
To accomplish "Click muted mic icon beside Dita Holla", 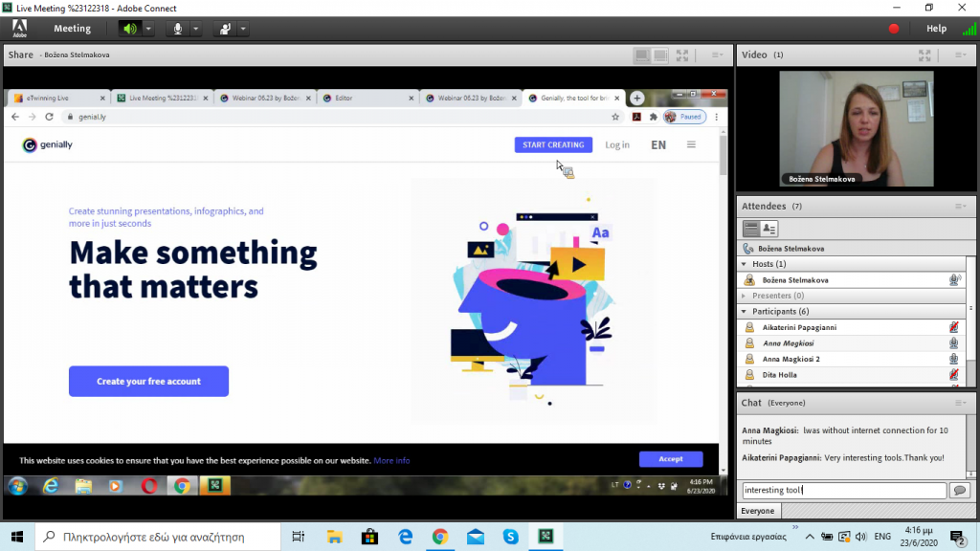I will (954, 374).
